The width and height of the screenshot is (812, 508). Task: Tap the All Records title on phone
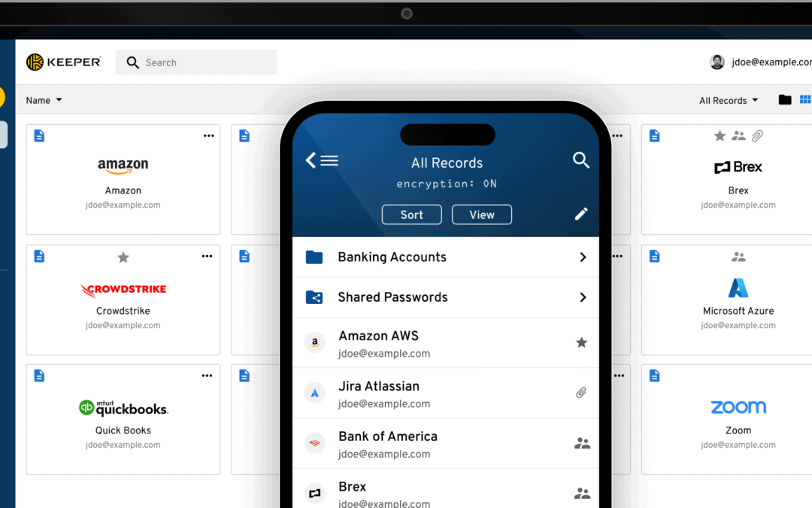click(447, 163)
